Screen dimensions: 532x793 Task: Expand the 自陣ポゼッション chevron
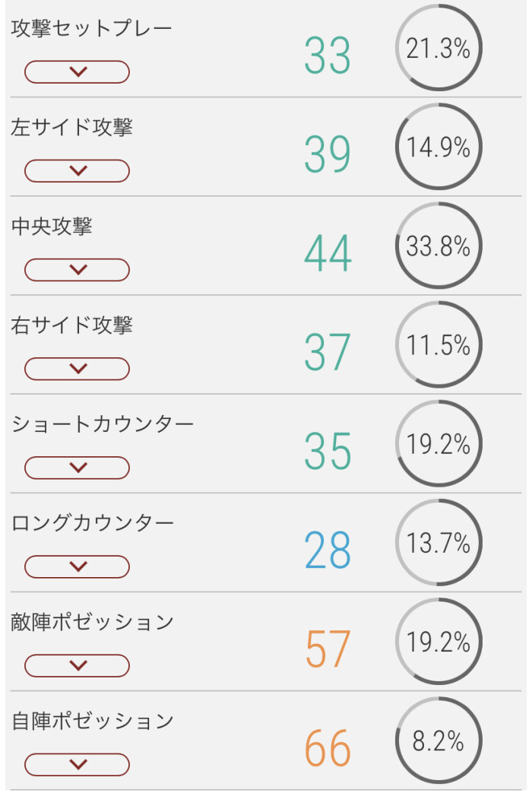(x=77, y=764)
